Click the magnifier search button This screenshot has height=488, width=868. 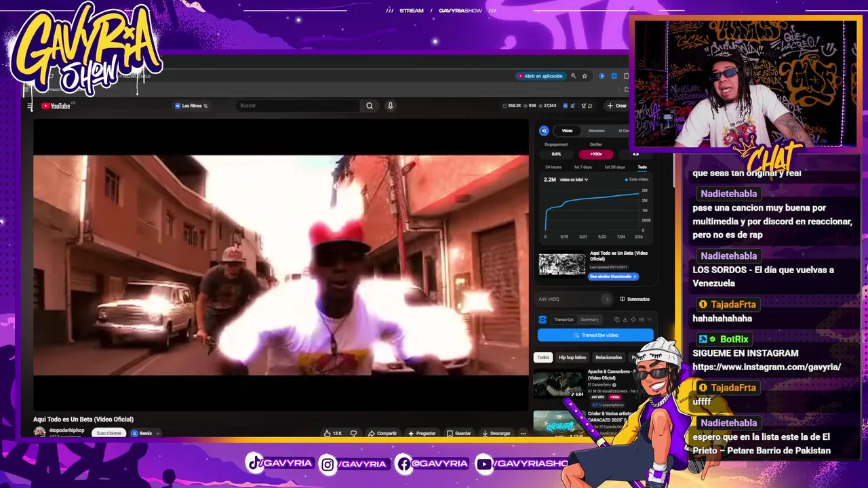point(370,106)
